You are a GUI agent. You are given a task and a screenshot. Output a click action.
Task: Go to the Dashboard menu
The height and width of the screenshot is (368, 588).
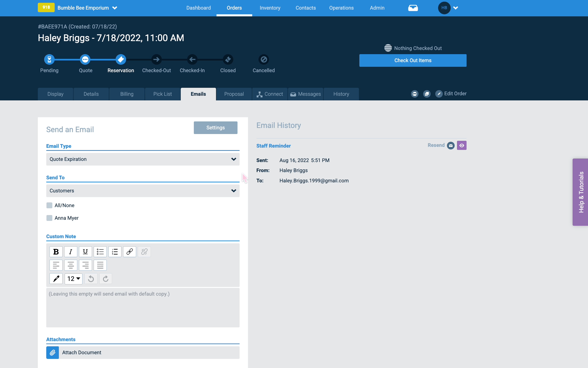click(198, 8)
